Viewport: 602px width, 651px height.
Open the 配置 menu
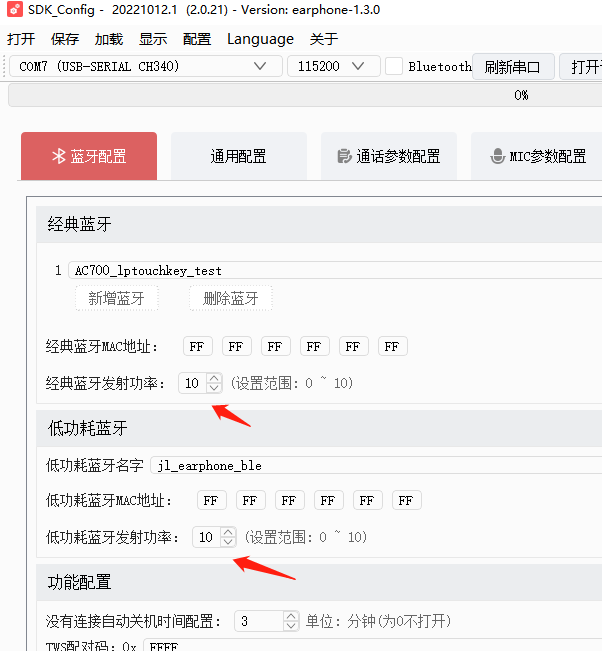coord(197,39)
